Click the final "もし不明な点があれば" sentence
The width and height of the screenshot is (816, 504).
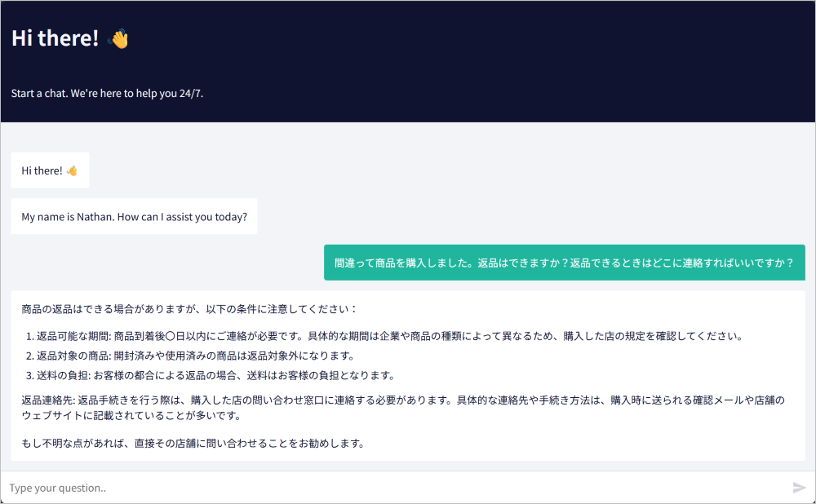coord(192,444)
